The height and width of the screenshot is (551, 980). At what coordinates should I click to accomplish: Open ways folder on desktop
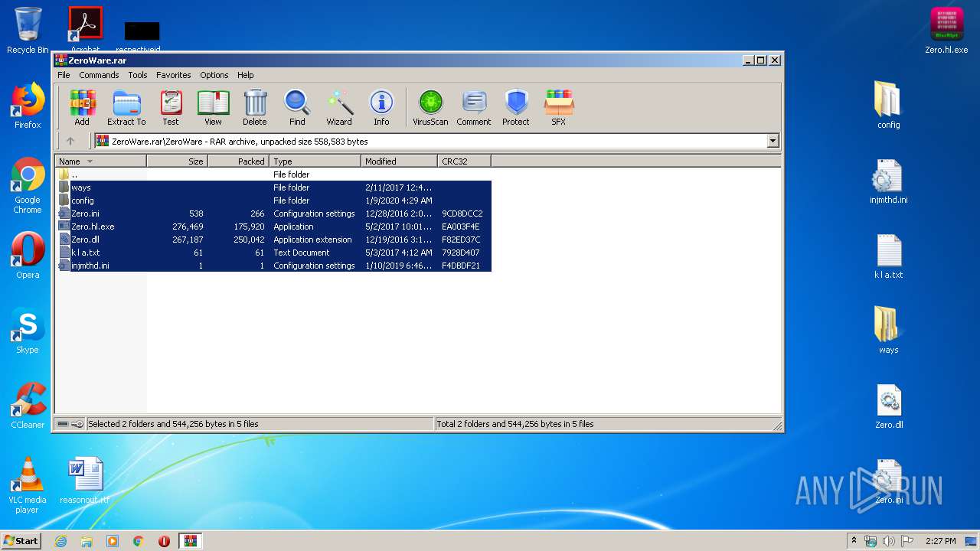tap(889, 330)
